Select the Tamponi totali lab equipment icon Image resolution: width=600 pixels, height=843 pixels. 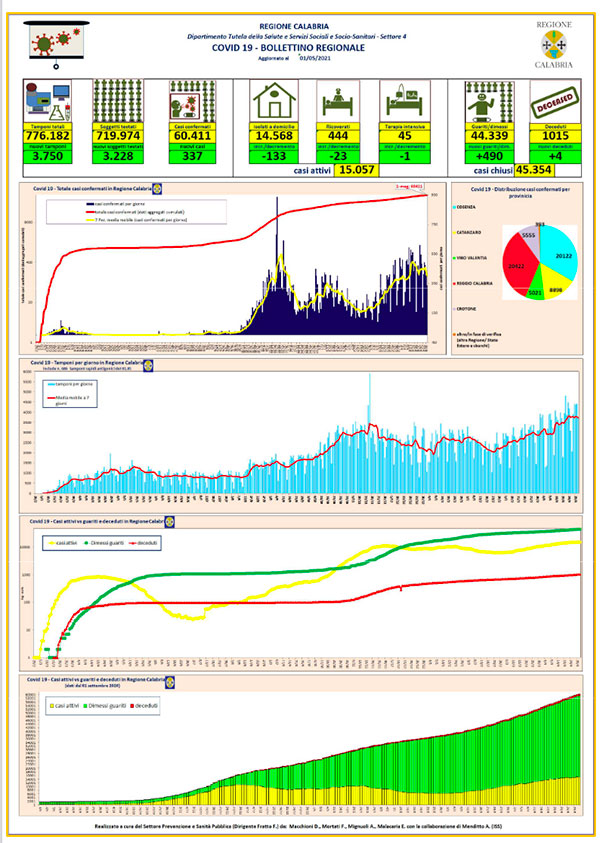pyautogui.click(x=48, y=102)
